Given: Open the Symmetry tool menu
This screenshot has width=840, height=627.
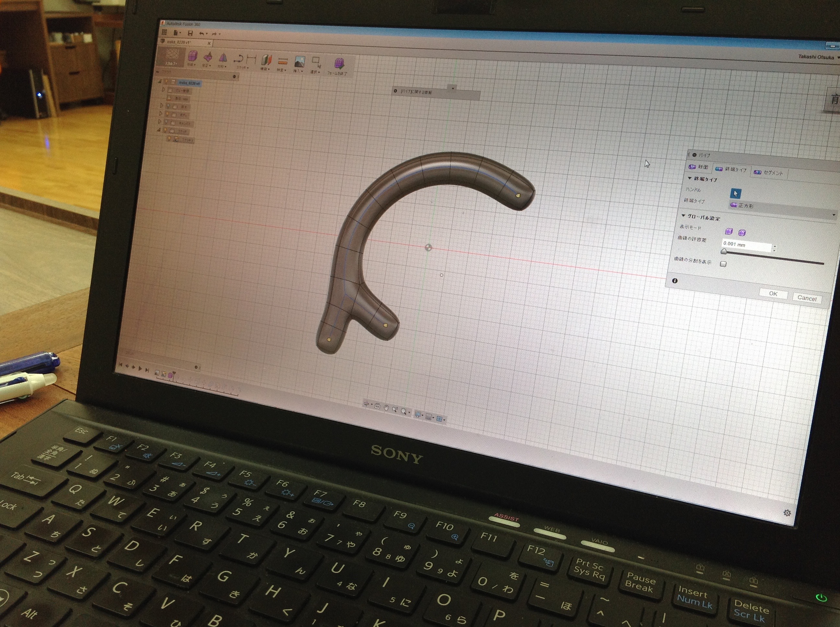Looking at the screenshot, I should tap(223, 60).
